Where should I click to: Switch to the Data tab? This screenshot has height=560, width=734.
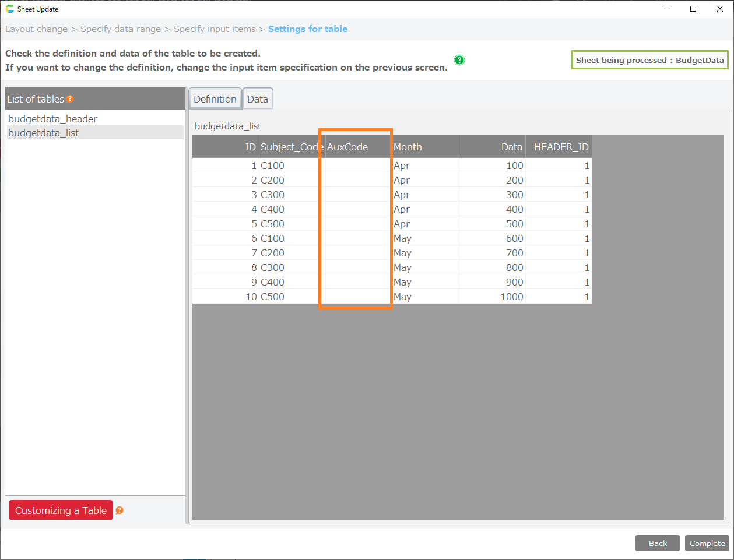[x=257, y=99]
